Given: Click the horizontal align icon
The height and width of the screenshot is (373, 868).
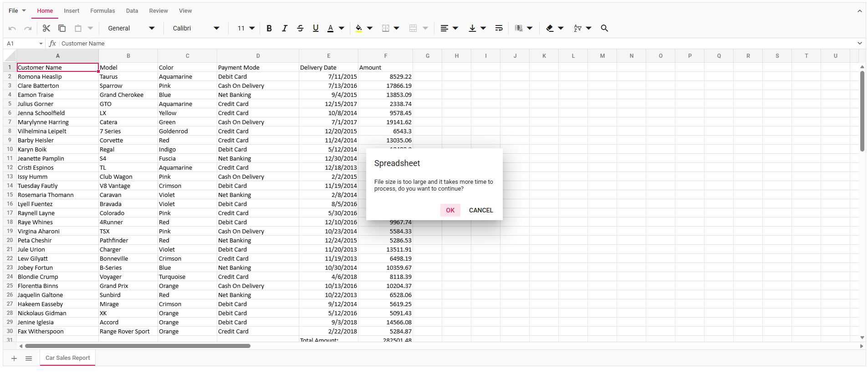Looking at the screenshot, I should [444, 28].
